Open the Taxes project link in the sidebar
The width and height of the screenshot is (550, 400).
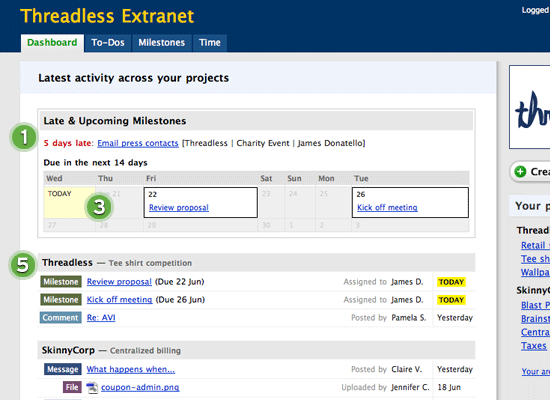pos(534,346)
